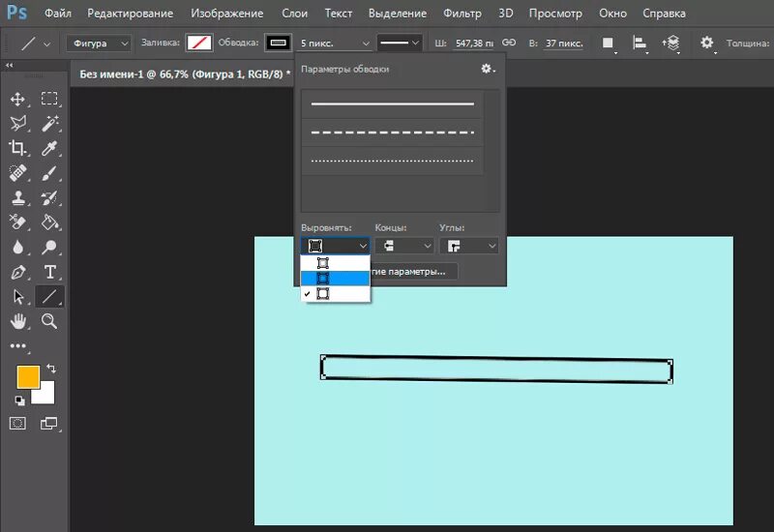Select the Line tool in toolbox

point(49,297)
